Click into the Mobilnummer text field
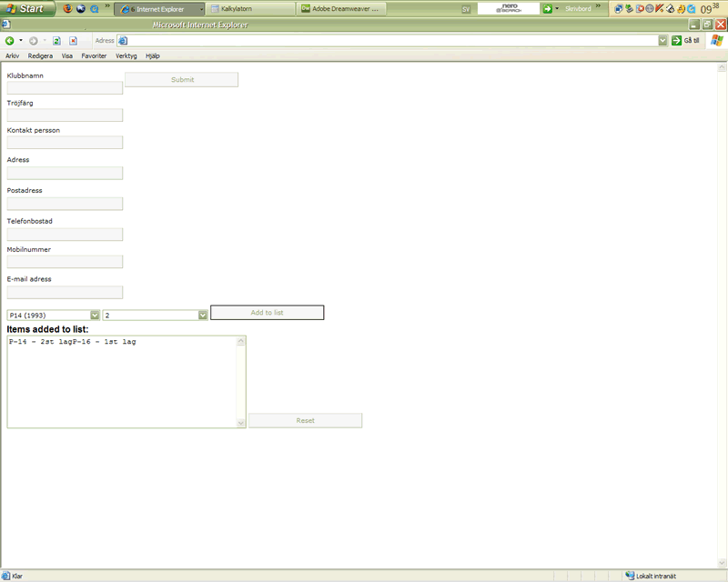The width and height of the screenshot is (728, 582). tap(65, 262)
